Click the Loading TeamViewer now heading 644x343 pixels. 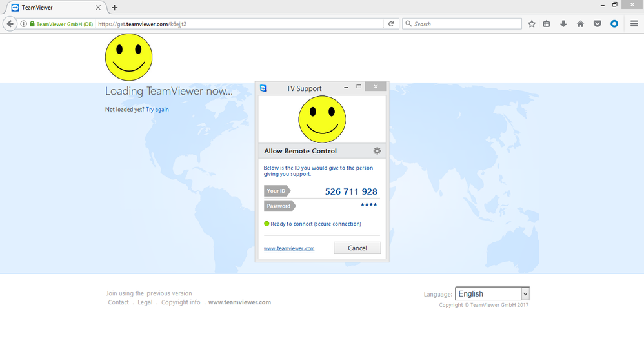[169, 91]
